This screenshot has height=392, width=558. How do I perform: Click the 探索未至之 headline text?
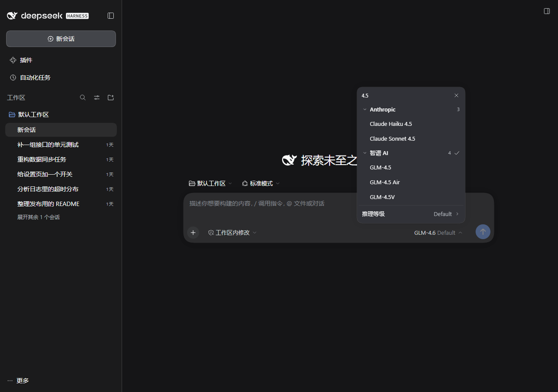tap(329, 160)
